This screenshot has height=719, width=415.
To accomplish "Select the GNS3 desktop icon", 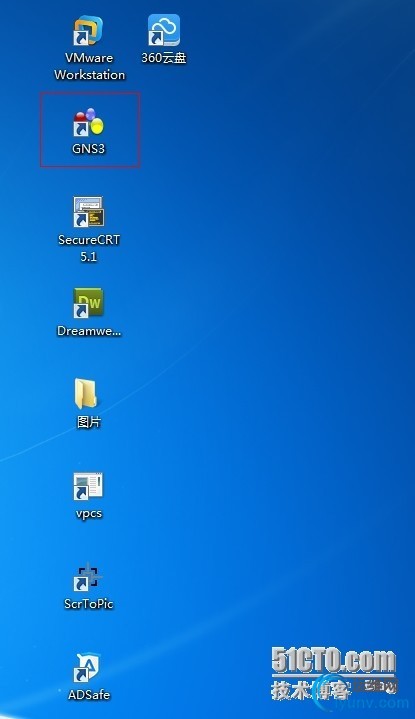I will (x=89, y=122).
